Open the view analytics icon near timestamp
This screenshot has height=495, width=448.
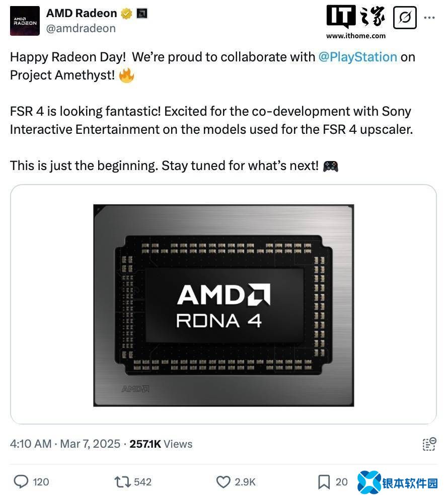[x=428, y=444]
